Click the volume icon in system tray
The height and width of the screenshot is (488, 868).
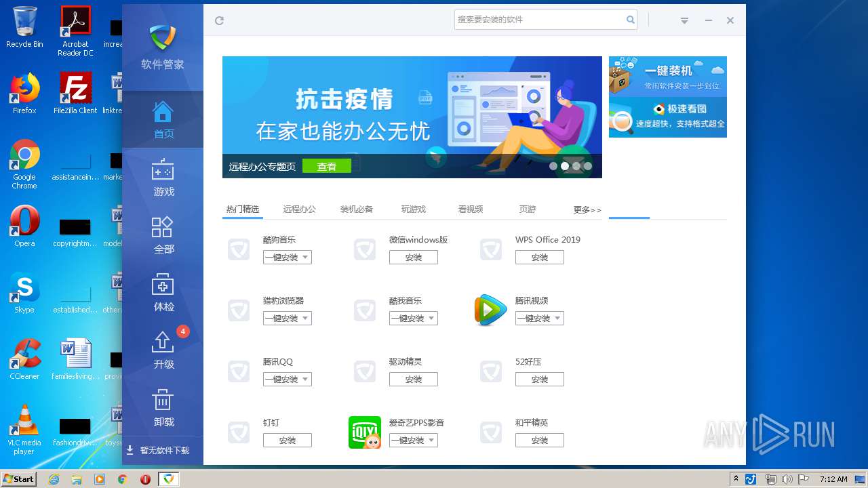787,479
